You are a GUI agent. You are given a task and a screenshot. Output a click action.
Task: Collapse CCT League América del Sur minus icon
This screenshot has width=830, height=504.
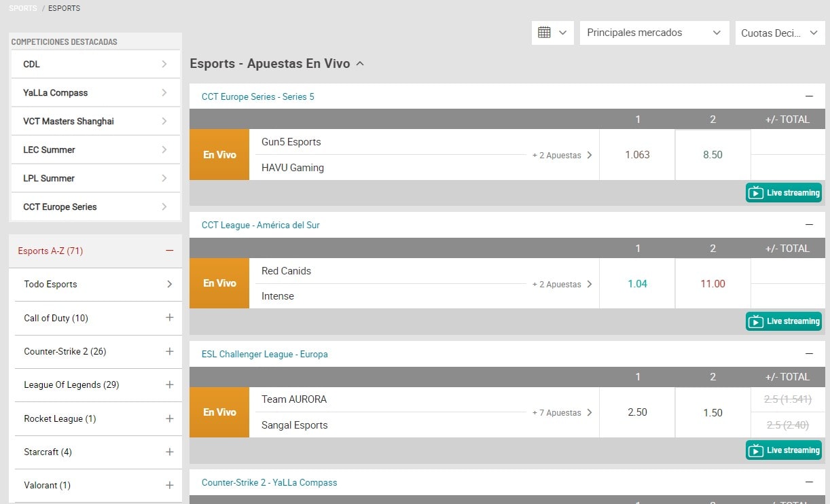tap(809, 225)
